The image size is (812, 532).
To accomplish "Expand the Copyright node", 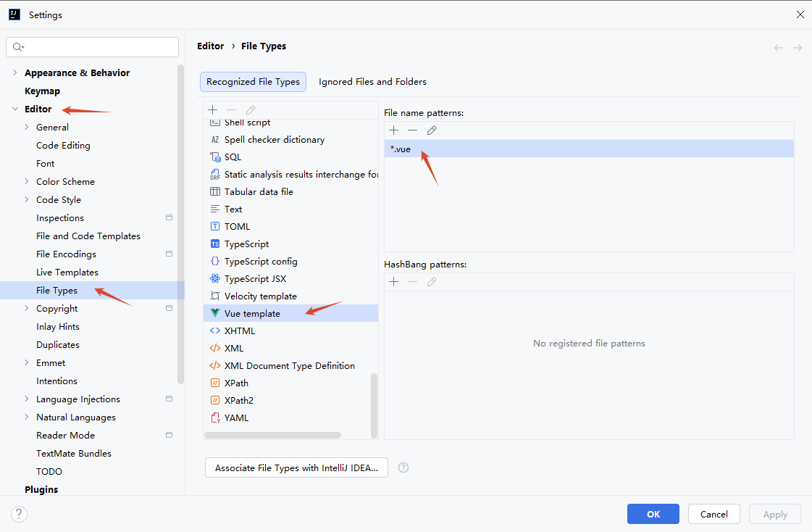I will pos(26,308).
